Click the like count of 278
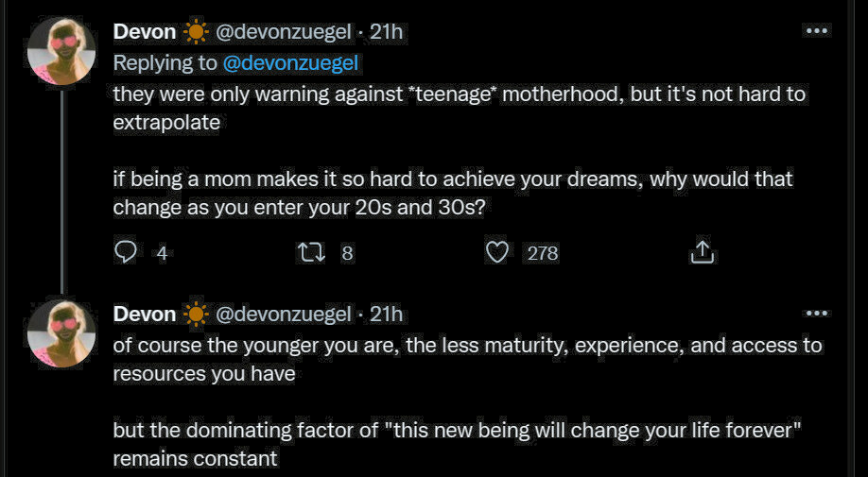 click(542, 253)
